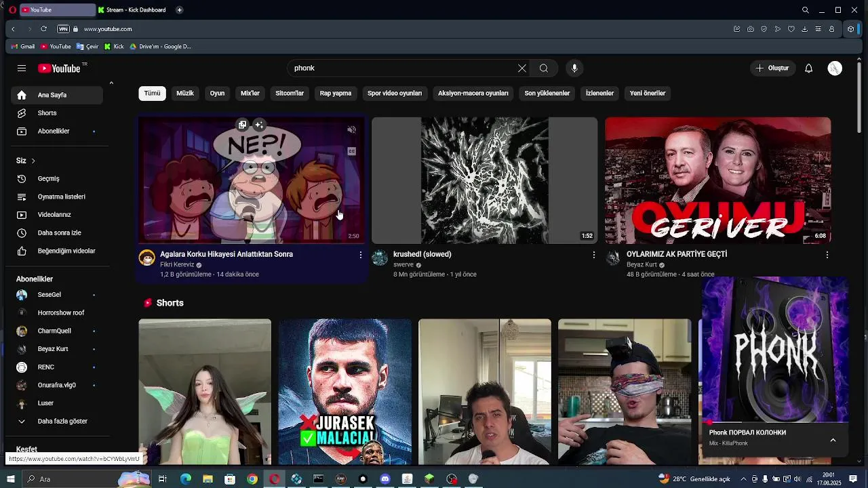Open Shorts in the sidebar

point(57,113)
